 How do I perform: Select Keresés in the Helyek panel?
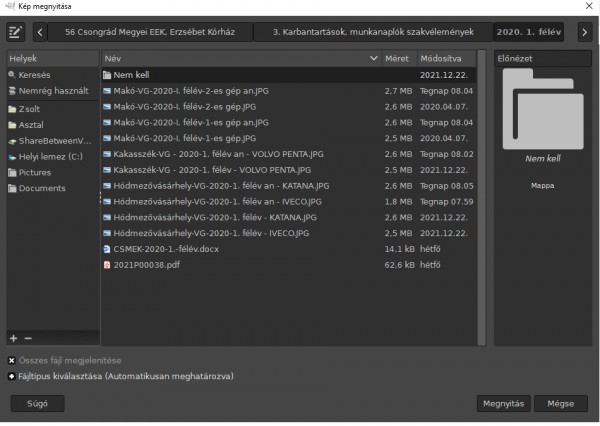pos(53,75)
